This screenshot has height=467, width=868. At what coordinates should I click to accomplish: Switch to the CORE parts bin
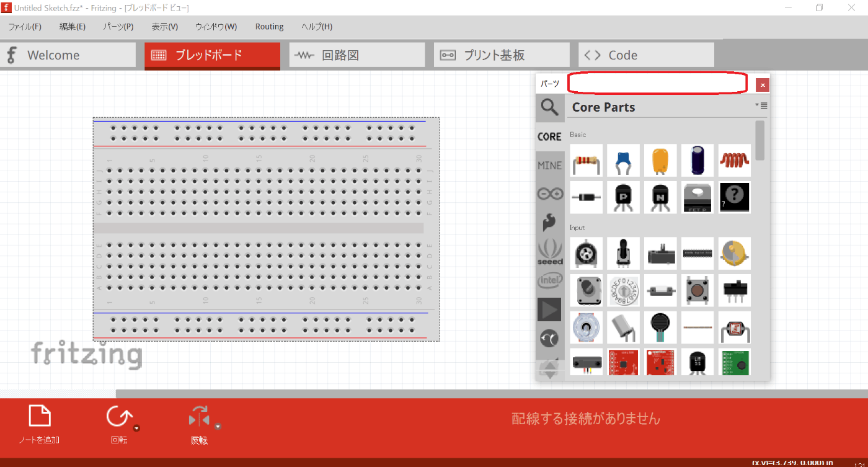[550, 136]
